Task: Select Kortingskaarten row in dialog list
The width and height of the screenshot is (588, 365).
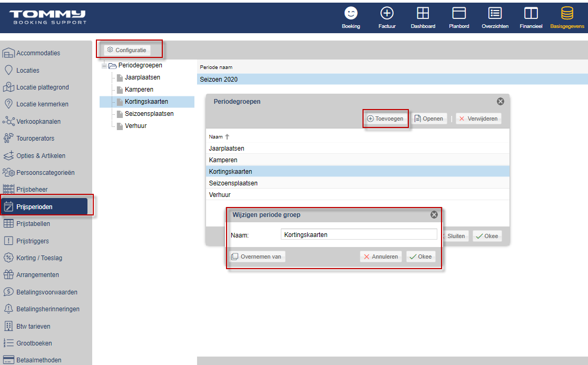Action: (358, 172)
